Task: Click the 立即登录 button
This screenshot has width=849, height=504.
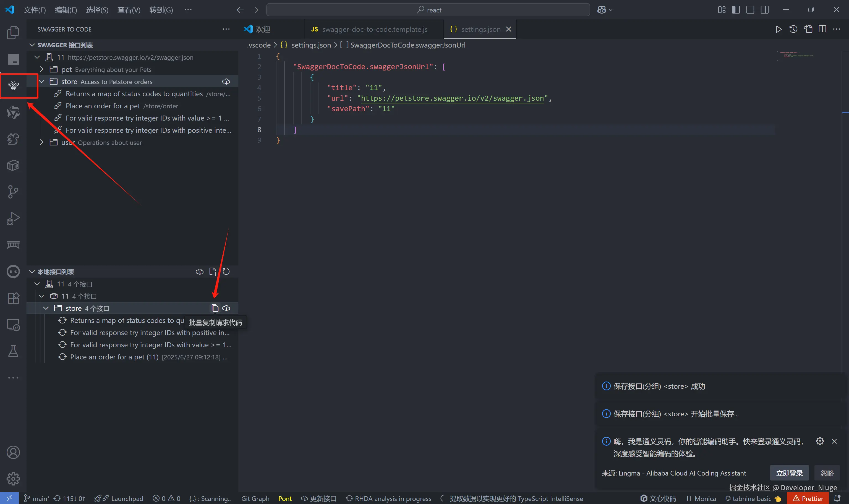Action: [789, 473]
